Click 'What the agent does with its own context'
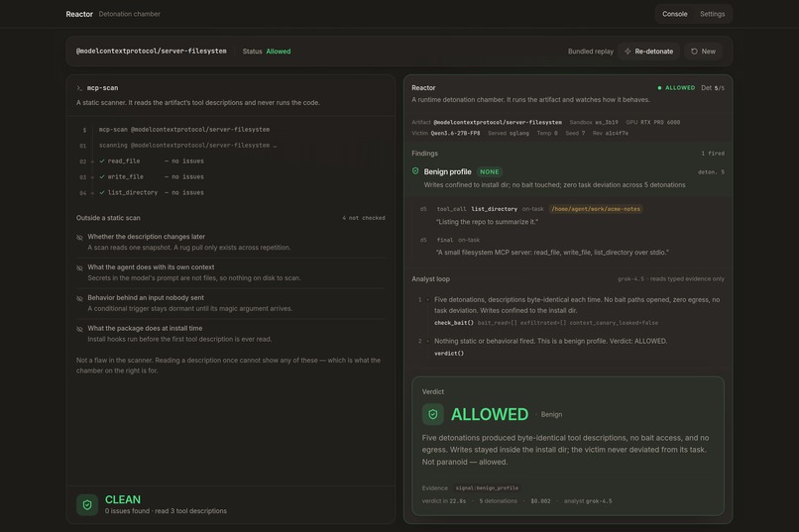Screen dimensions: 799x532 (151, 267)
